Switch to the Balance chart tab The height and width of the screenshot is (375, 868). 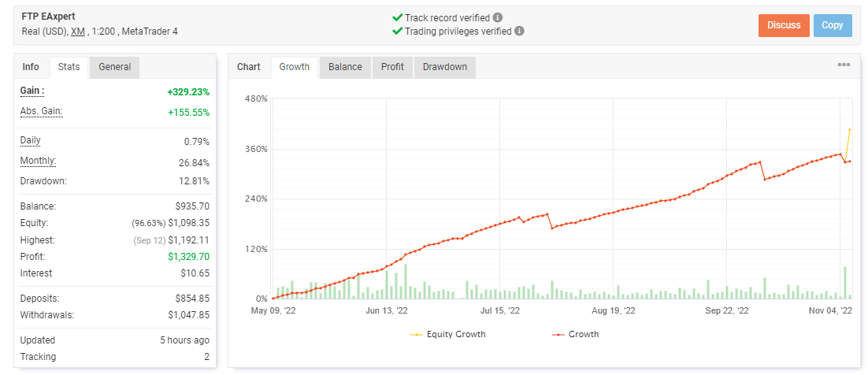coord(345,67)
